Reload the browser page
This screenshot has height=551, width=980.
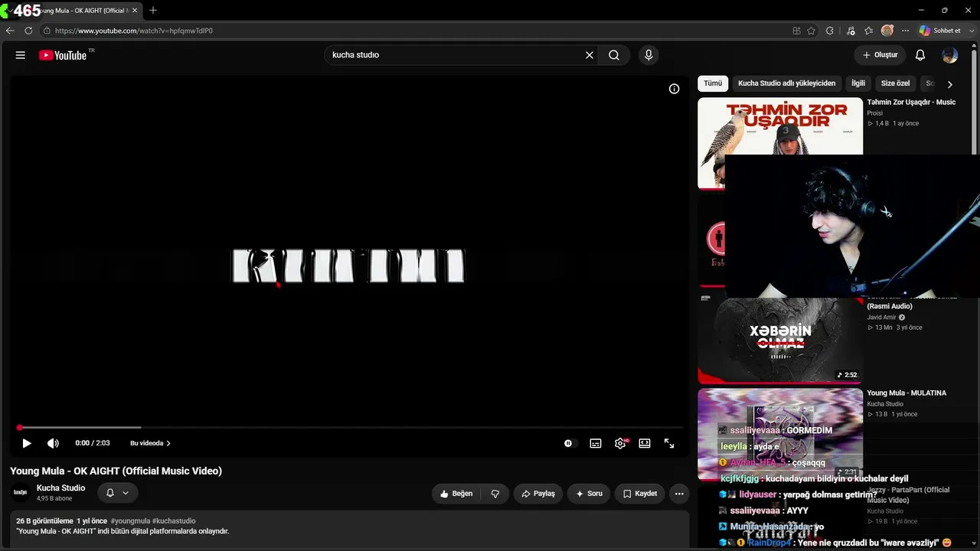pos(28,31)
